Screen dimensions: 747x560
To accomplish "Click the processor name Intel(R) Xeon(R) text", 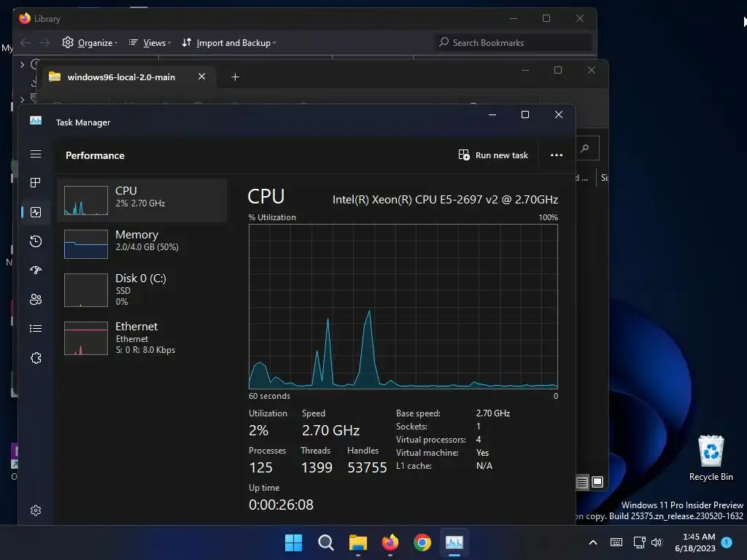I will tap(445, 200).
